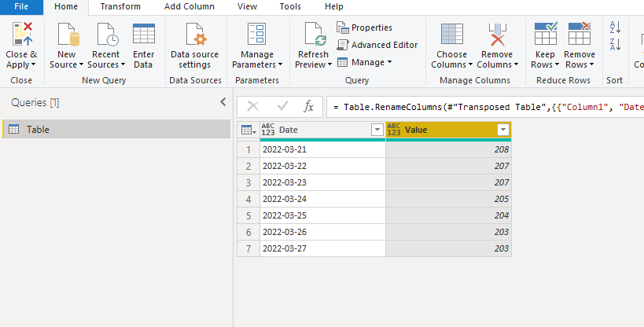The image size is (644, 327).
Task: Change Value column data type icon
Action: [393, 130]
